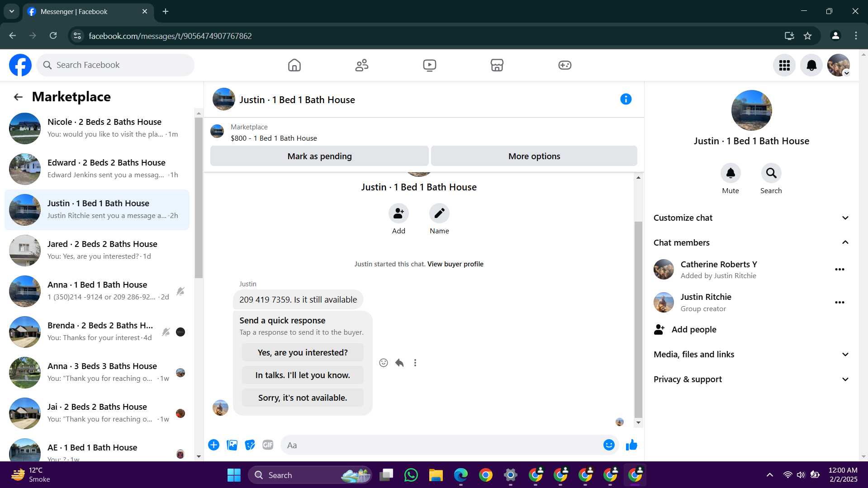This screenshot has width=868, height=488.
Task: Send a thumbs up like
Action: [x=631, y=445]
